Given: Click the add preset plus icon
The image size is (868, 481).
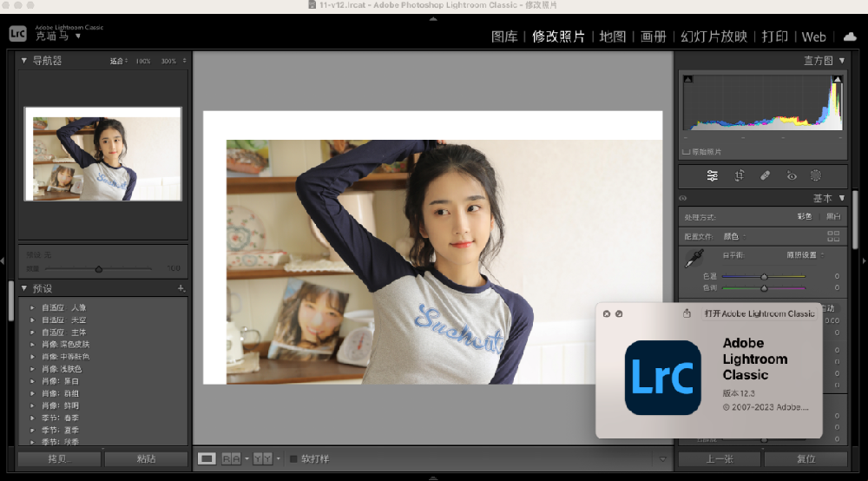Looking at the screenshot, I should pos(181,288).
